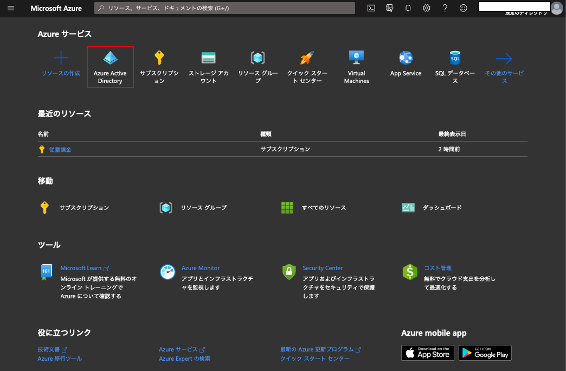The image size is (566, 371).
Task: Open the account avatar menu
Action: [557, 8]
